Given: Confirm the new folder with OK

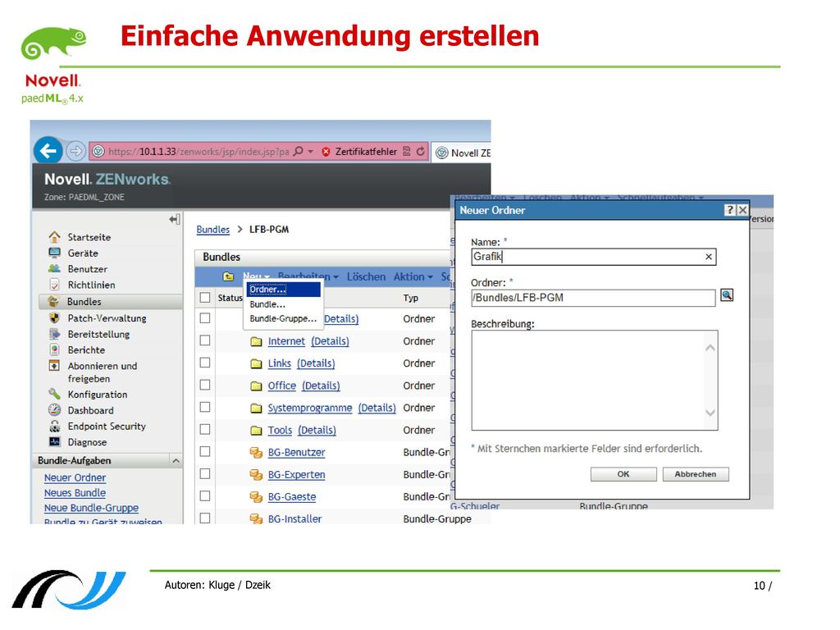Looking at the screenshot, I should tap(623, 474).
